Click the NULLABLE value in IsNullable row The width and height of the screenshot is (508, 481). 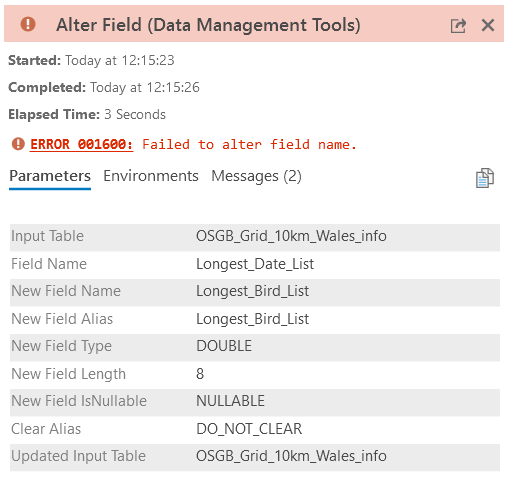click(x=230, y=401)
